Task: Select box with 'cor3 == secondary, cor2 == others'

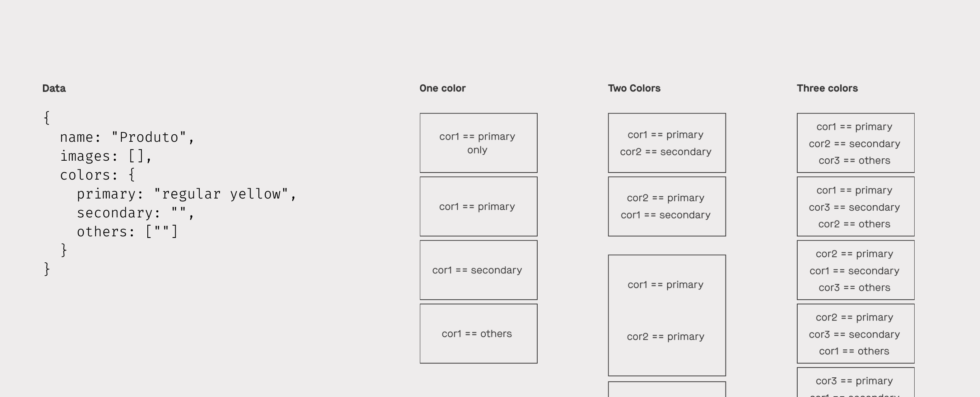Action: point(856,206)
